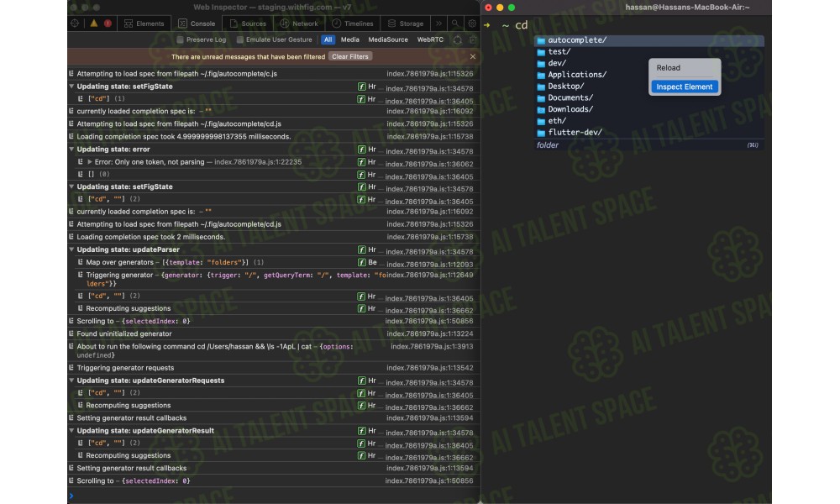This screenshot has height=504, width=840.
Task: Click the console prompt input line
Action: (x=275, y=496)
